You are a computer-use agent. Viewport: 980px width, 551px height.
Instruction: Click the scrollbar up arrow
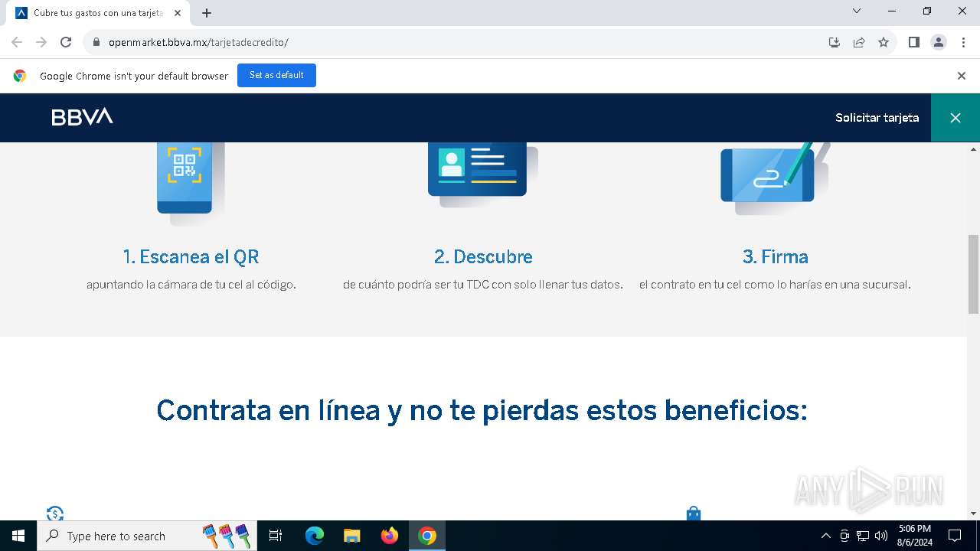[973, 148]
